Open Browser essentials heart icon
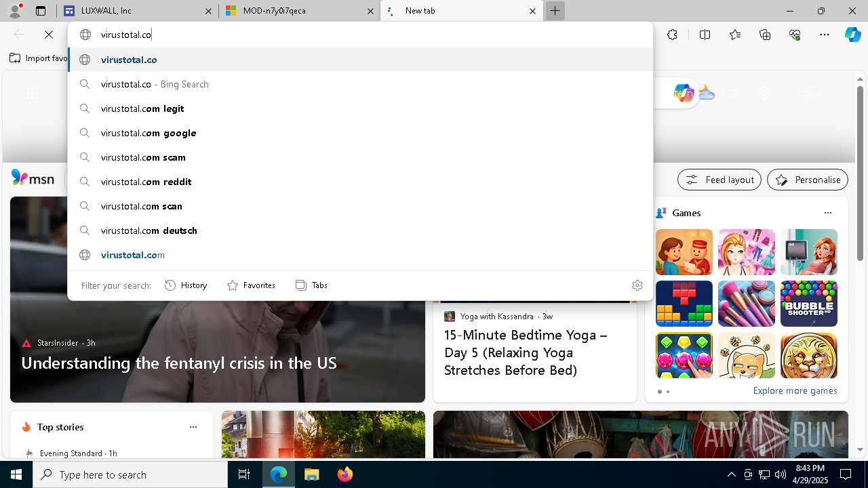Viewport: 868px width, 488px height. [795, 35]
